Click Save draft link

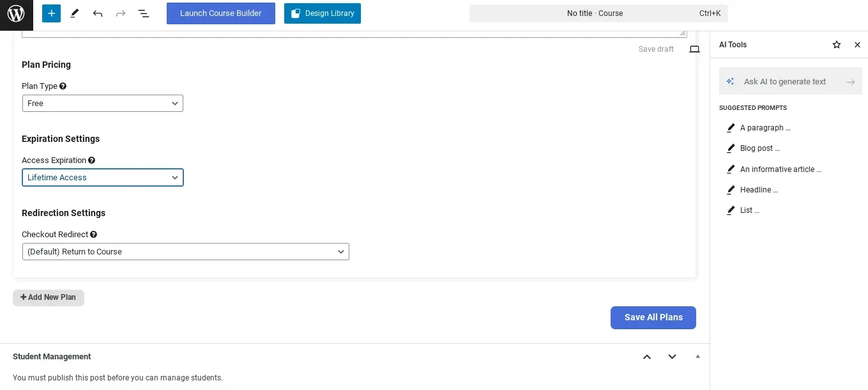tap(656, 49)
